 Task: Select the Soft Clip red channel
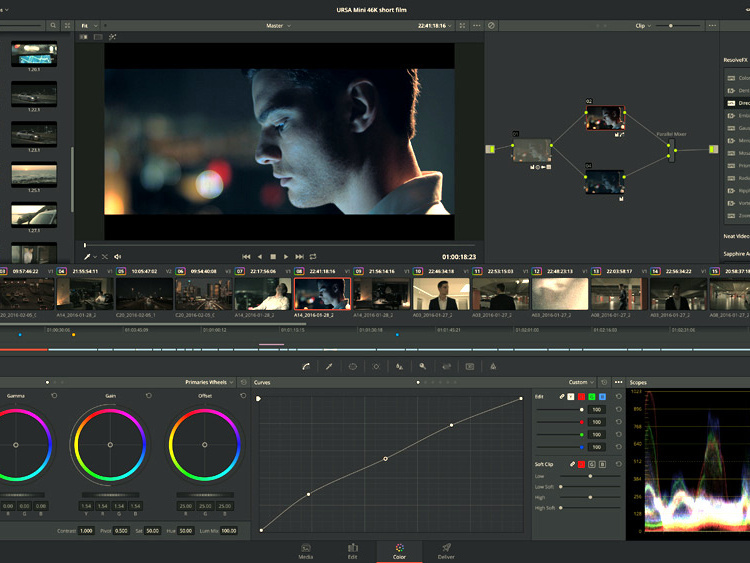(x=581, y=464)
